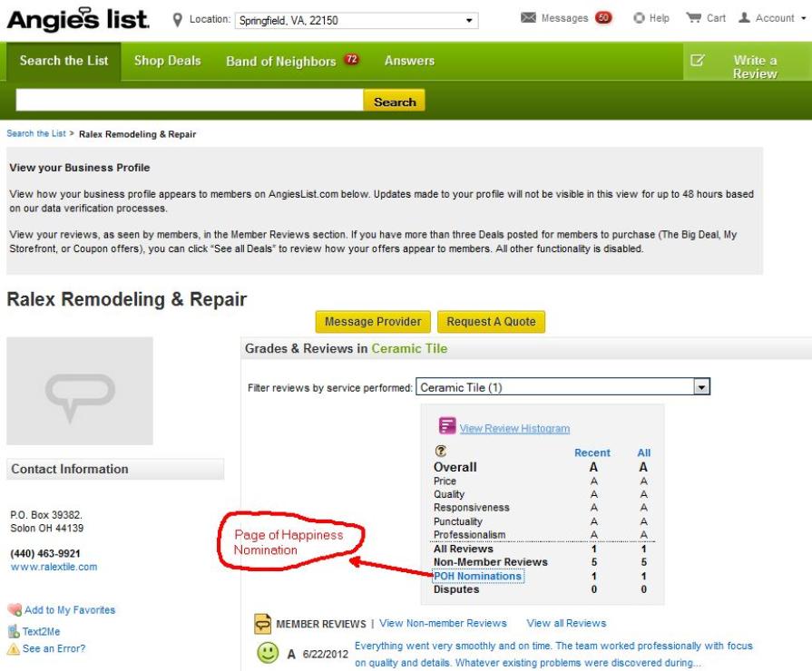812x671 pixels.
Task: Click the Help icon in header
Action: tap(639, 18)
